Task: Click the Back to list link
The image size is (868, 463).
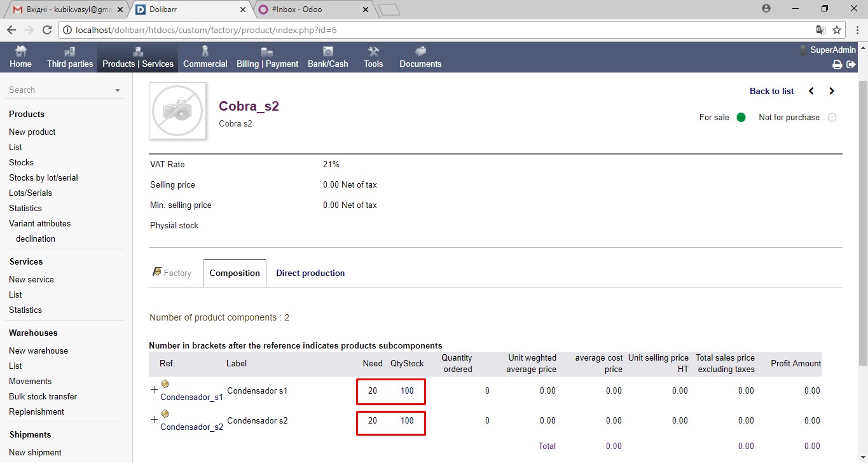Action: [x=771, y=91]
